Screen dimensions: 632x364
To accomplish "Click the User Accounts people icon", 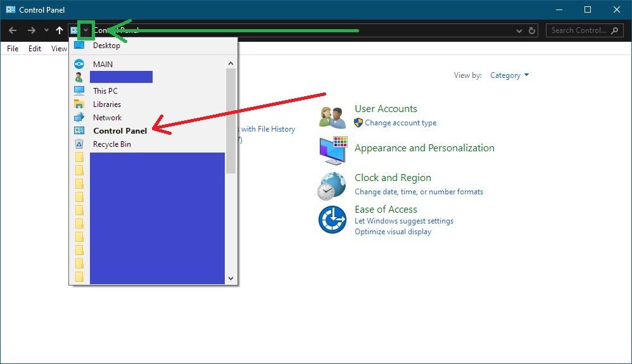I will pyautogui.click(x=332, y=117).
